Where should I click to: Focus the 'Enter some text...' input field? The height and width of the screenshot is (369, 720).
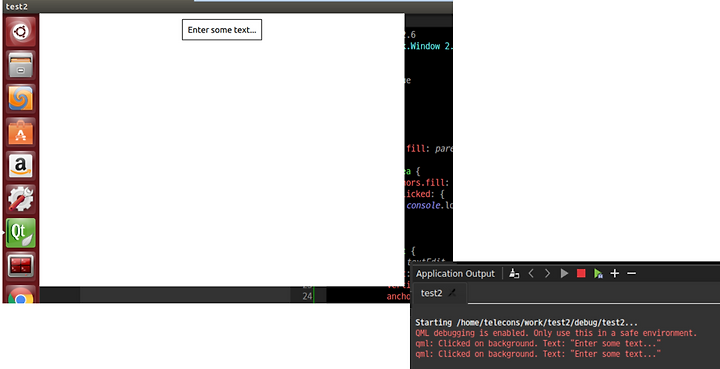pyautogui.click(x=222, y=30)
